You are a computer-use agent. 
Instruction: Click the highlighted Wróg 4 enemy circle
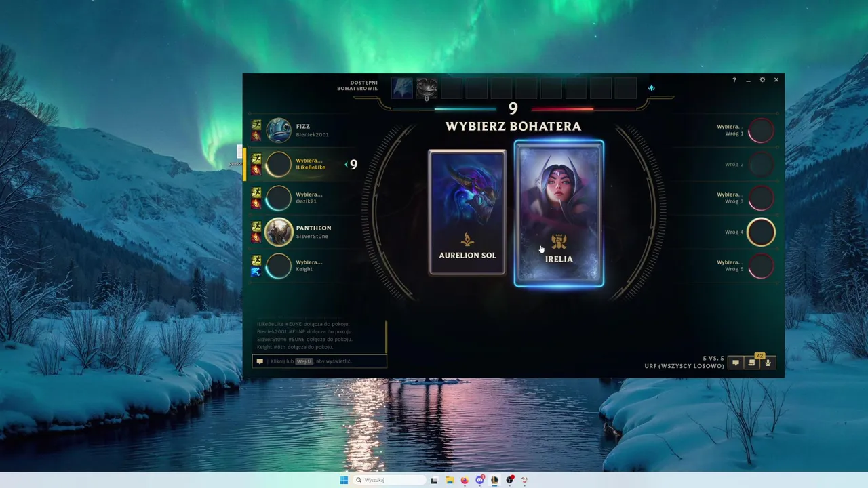point(761,232)
